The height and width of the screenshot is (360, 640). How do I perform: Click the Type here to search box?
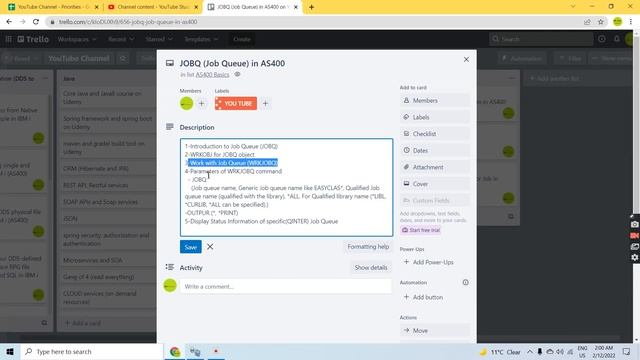coord(91,351)
